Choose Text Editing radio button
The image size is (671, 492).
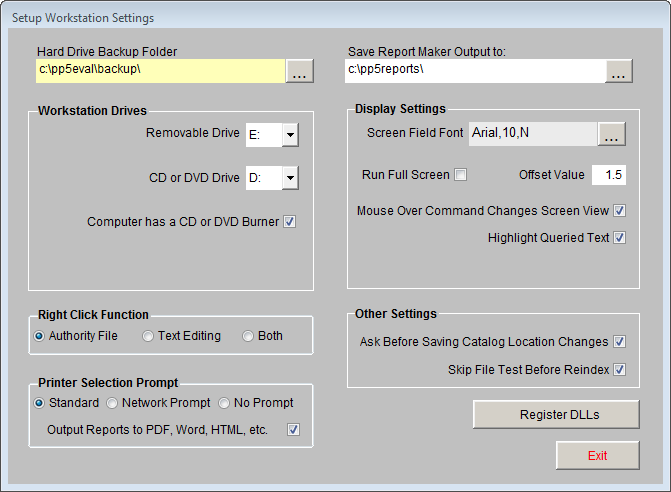148,336
